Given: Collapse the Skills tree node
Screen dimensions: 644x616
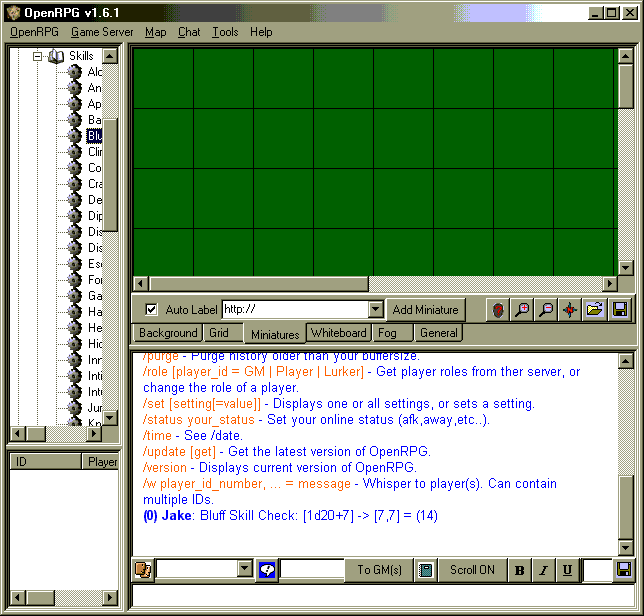Looking at the screenshot, I should pos(38,57).
